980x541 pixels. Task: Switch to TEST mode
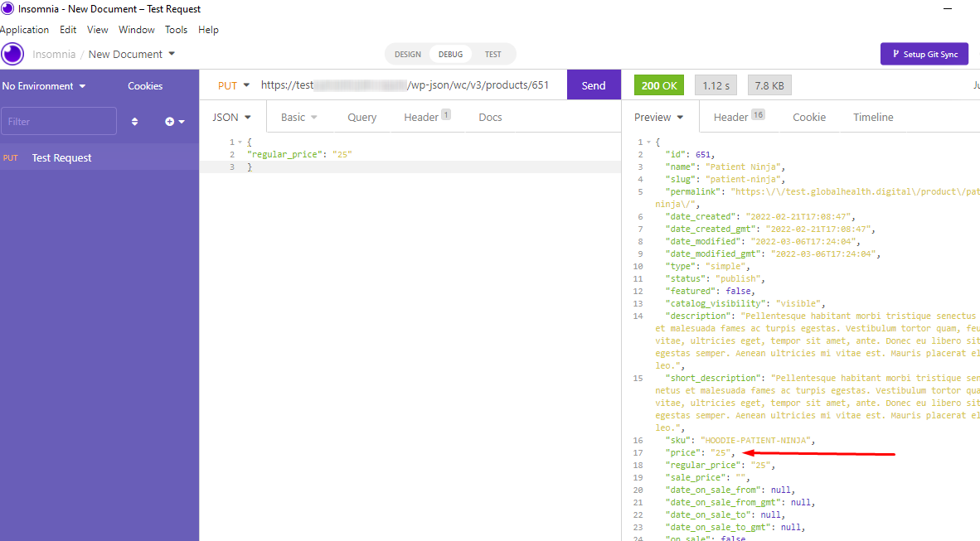click(x=493, y=54)
